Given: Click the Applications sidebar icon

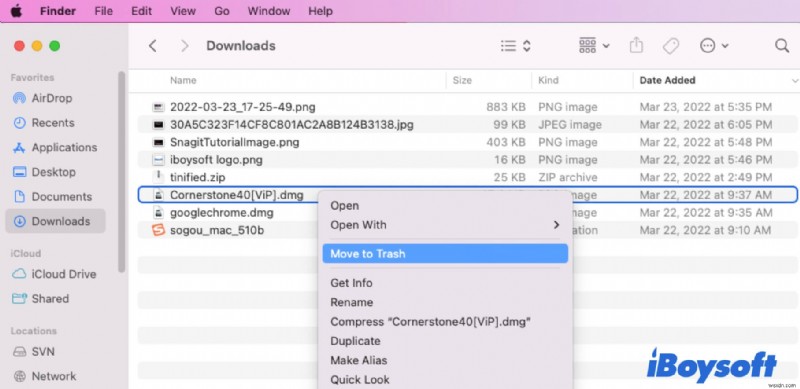Looking at the screenshot, I should pos(19,148).
